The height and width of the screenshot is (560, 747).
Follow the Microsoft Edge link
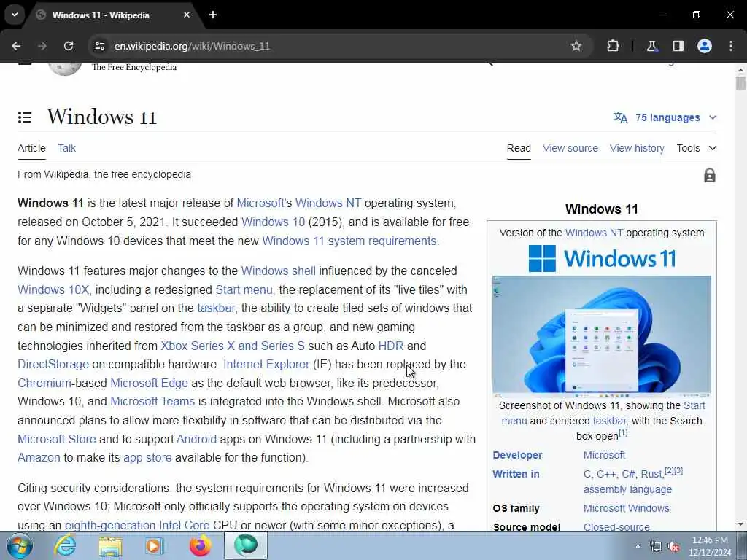(149, 383)
